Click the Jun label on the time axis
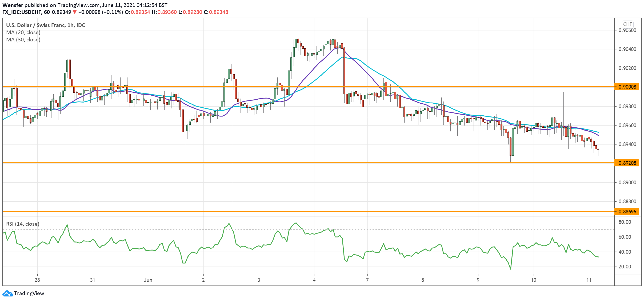Viewport: 644px width, 301px height. pyautogui.click(x=148, y=280)
